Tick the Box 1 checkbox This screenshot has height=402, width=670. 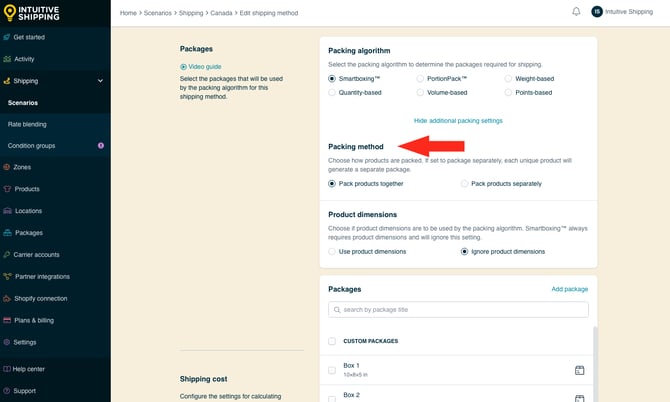[x=332, y=370]
